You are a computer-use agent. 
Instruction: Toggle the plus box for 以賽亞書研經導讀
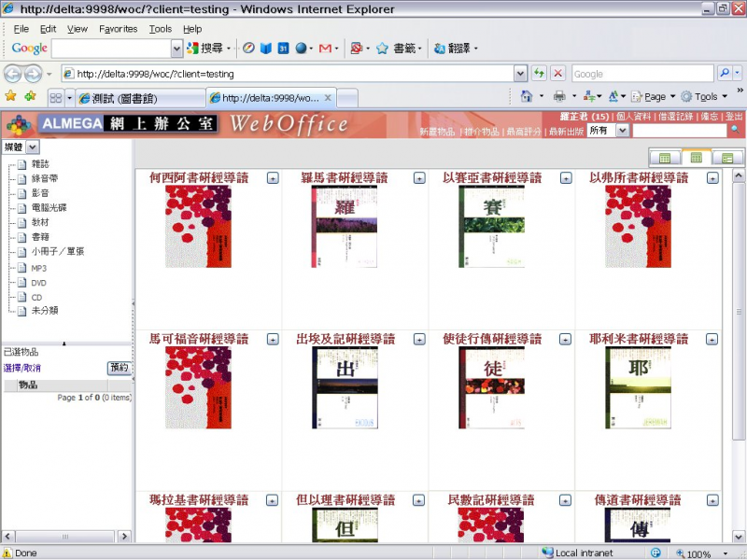pyautogui.click(x=566, y=178)
